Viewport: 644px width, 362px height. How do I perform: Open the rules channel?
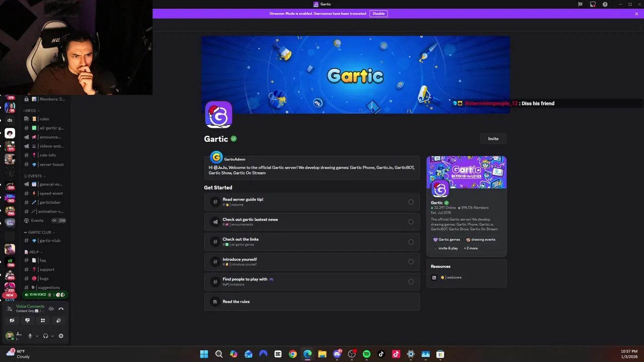44,119
